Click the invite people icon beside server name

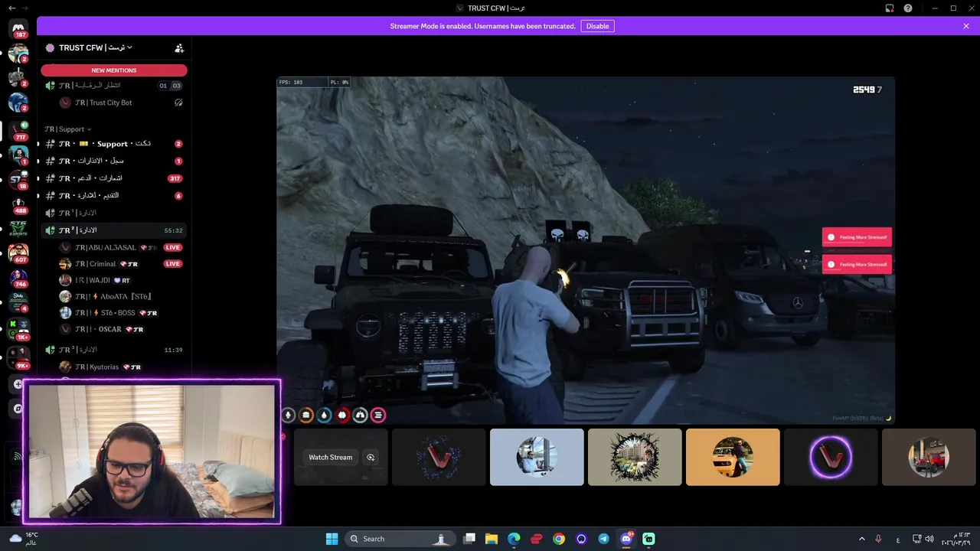(x=179, y=47)
